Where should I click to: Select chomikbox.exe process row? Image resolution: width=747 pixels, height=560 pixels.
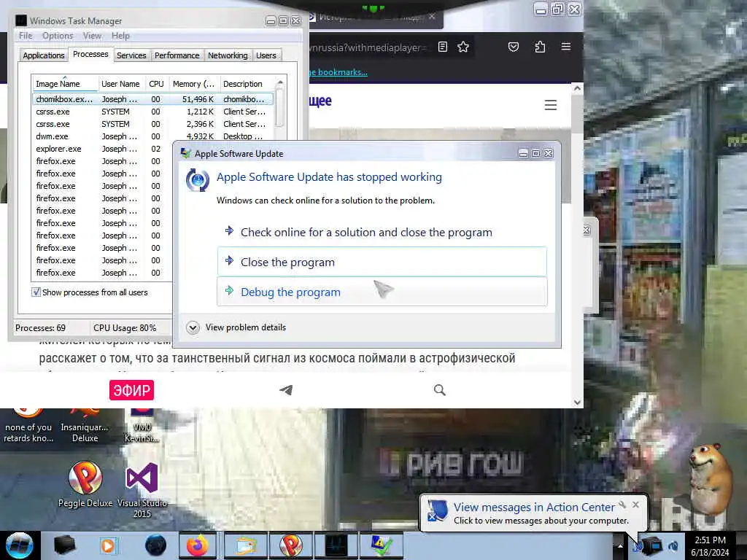pos(153,99)
